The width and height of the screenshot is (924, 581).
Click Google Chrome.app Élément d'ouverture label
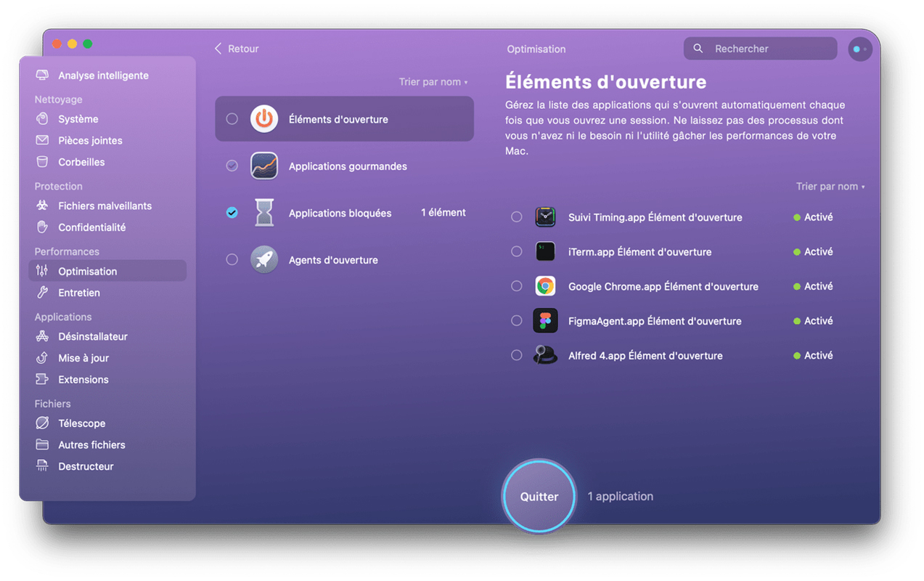[x=663, y=286]
